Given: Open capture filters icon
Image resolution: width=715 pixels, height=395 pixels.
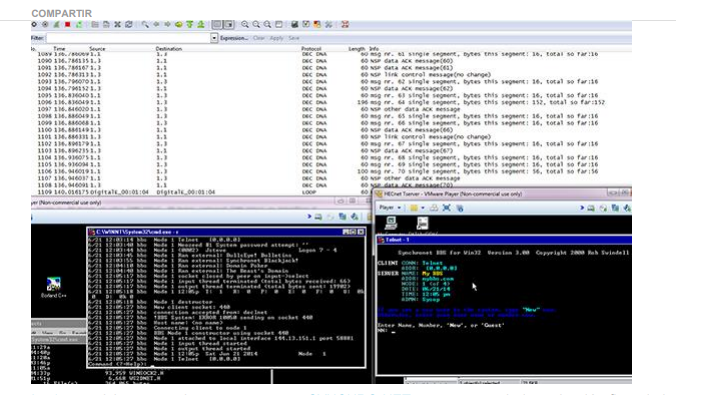Looking at the screenshot, I should click(x=295, y=25).
